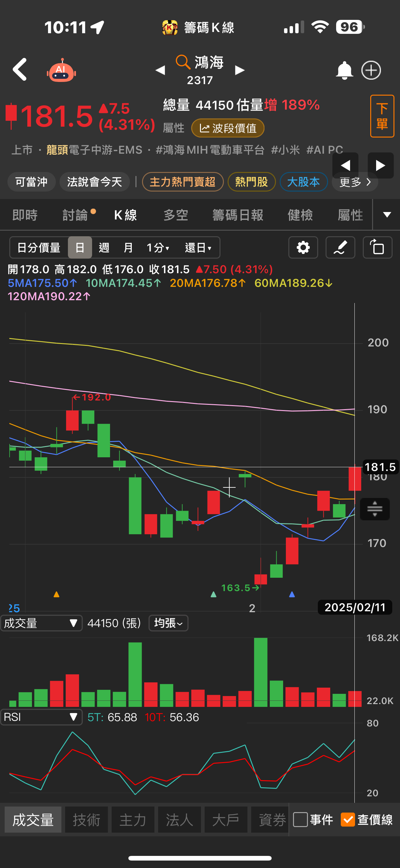Tap the 60MA189.26 moving average label
400x868 pixels.
293,283
